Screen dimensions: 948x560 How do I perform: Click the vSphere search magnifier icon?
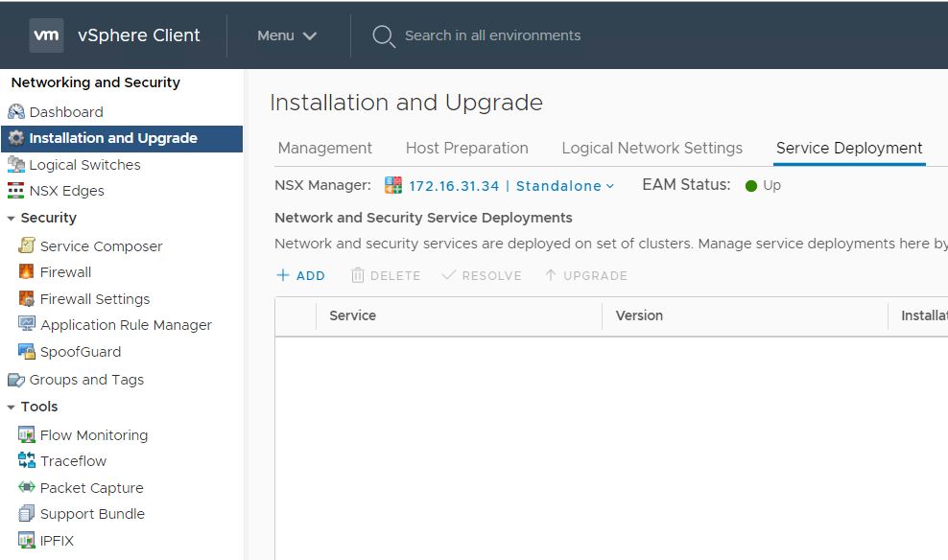[383, 36]
